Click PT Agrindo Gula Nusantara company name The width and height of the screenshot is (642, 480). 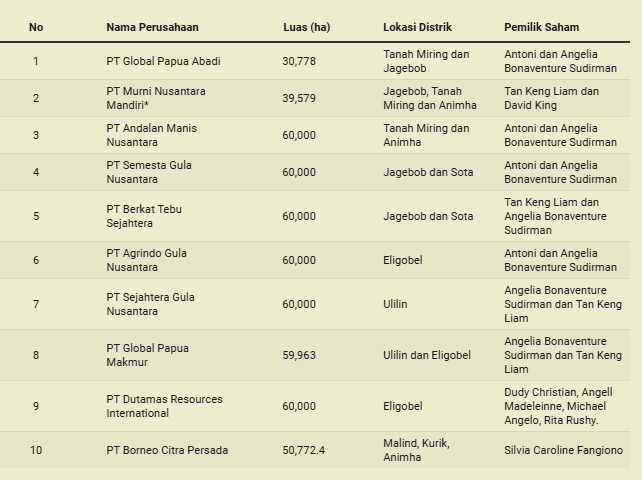(x=147, y=260)
